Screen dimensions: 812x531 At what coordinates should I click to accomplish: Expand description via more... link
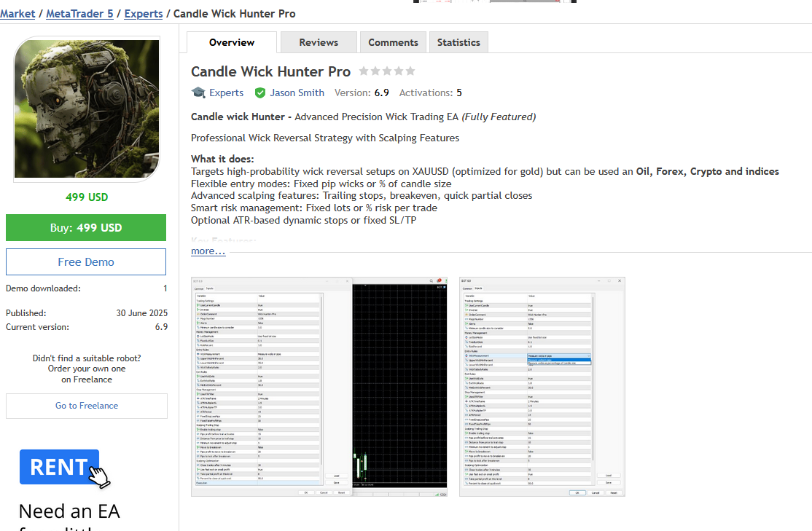(x=208, y=251)
